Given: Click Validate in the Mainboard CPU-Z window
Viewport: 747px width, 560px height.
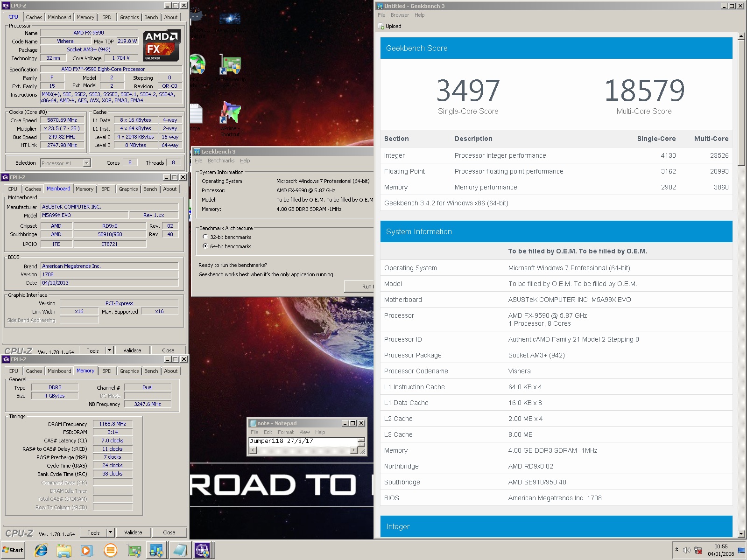Looking at the screenshot, I should pyautogui.click(x=132, y=350).
